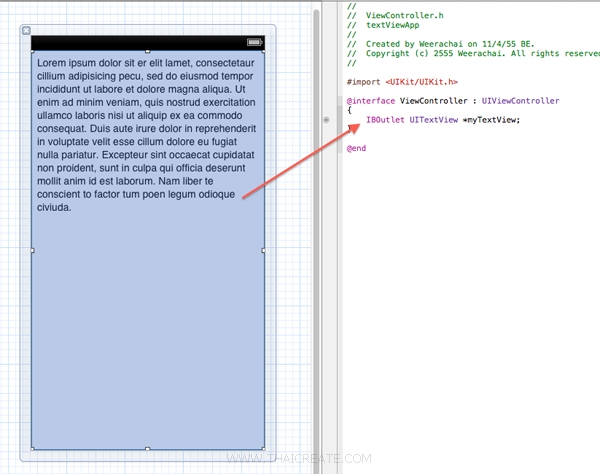The image size is (600, 474).
Task: Click the outlet connection circle in the code gutter
Action: point(326,120)
